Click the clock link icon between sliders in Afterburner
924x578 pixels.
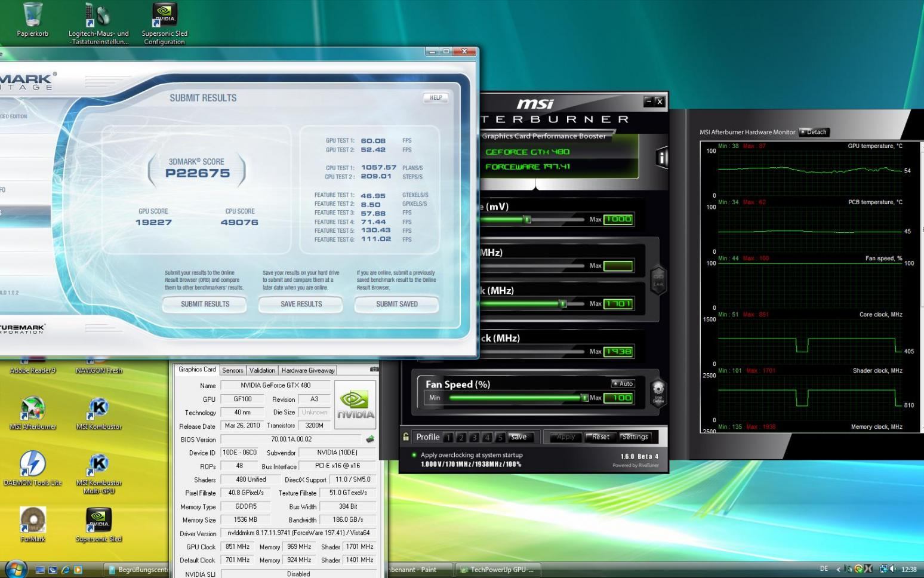658,279
